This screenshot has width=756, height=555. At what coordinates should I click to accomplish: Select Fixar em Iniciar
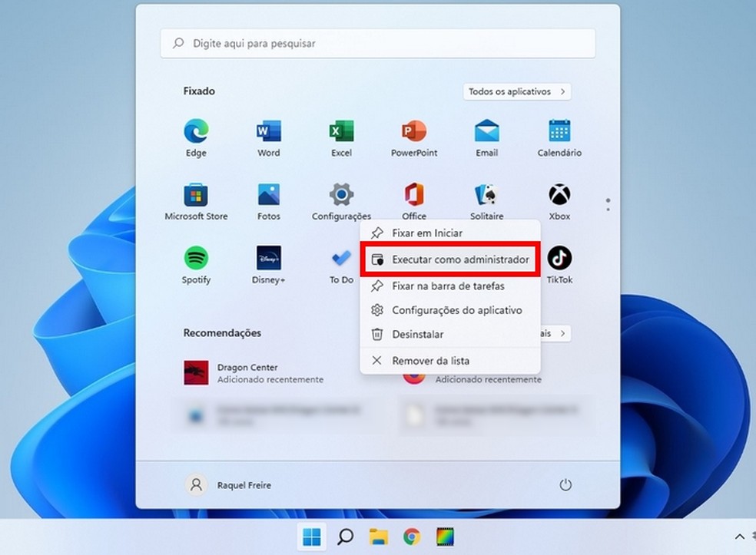click(x=450, y=233)
